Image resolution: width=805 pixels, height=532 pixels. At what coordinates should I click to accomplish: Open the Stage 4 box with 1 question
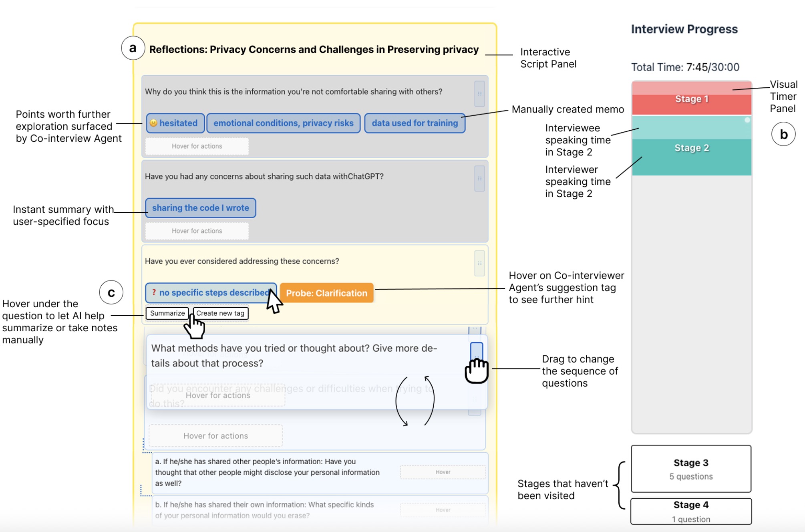pyautogui.click(x=691, y=511)
